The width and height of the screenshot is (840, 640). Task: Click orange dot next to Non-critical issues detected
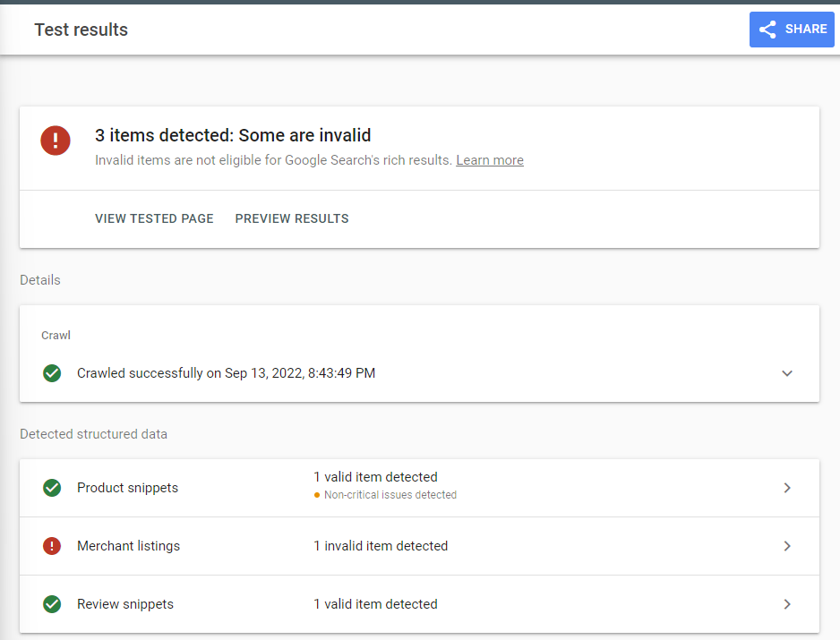pyautogui.click(x=317, y=495)
